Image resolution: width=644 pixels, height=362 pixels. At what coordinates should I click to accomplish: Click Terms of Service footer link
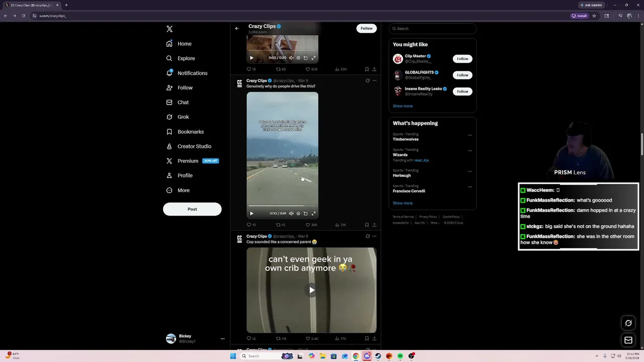(403, 217)
